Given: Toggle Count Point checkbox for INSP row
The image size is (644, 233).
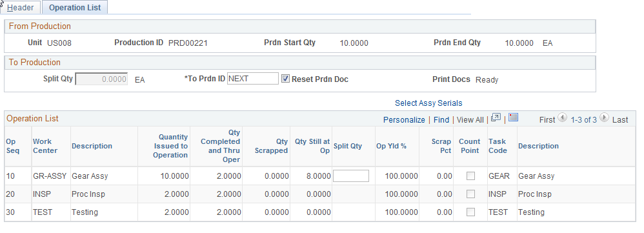Looking at the screenshot, I should tap(470, 194).
